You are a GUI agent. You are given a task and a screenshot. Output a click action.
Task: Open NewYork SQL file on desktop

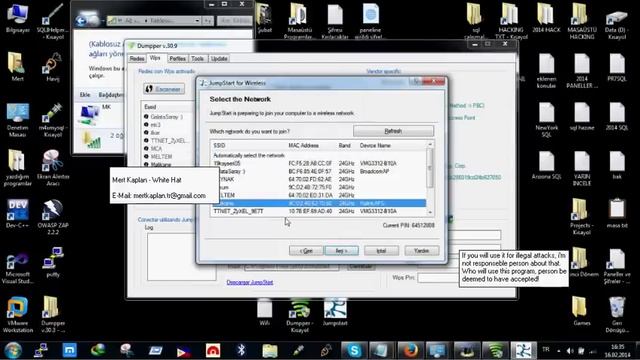[x=546, y=120]
